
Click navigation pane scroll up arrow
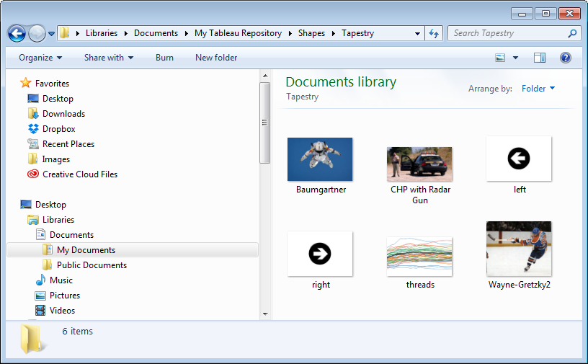tap(265, 76)
